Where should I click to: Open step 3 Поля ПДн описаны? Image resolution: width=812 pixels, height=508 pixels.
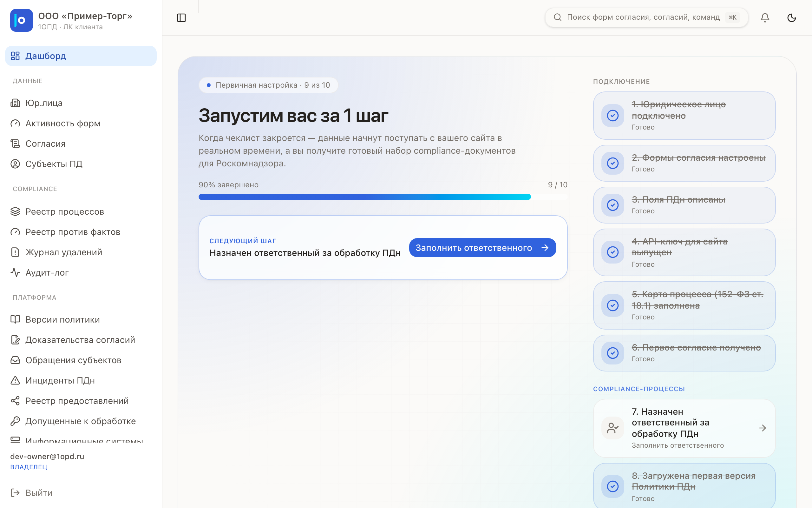coord(684,205)
